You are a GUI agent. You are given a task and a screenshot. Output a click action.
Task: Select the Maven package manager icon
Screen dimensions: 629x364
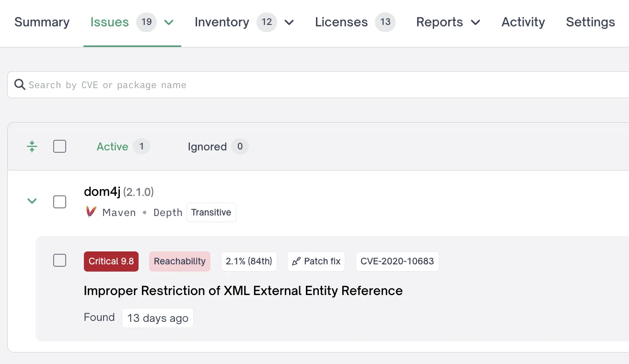tap(91, 212)
